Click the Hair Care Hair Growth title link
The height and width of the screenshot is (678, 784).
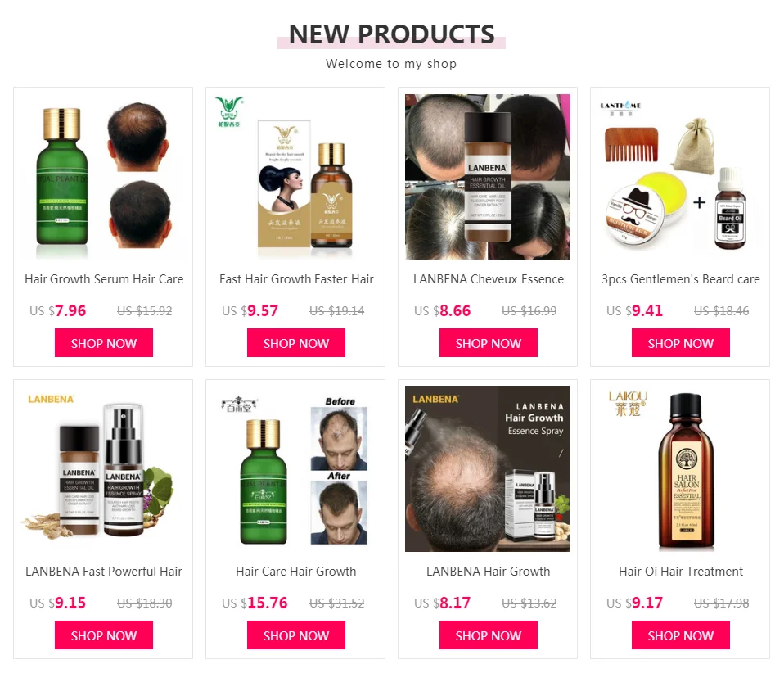click(x=296, y=572)
